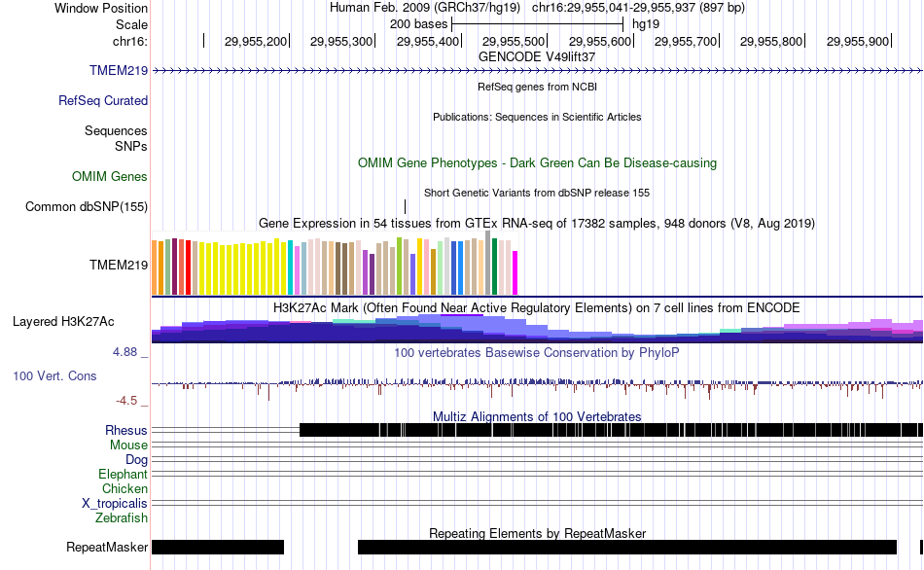
Task: Click the first RepeatMasker black block on the left
Action: coord(218,547)
